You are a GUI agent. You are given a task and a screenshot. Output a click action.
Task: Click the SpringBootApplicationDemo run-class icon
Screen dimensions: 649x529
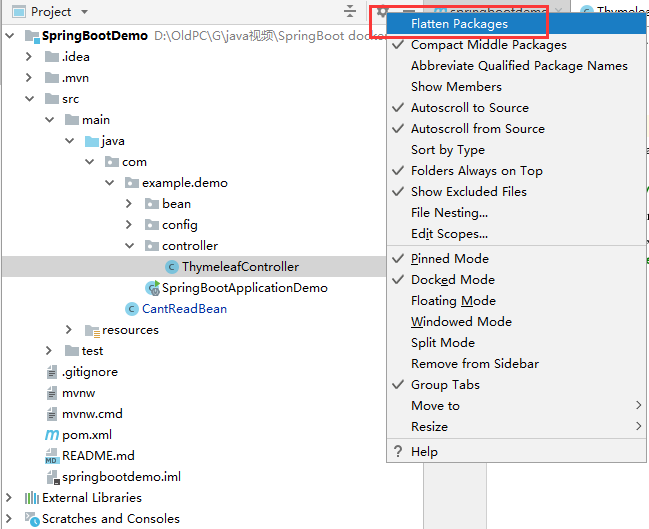[152, 288]
